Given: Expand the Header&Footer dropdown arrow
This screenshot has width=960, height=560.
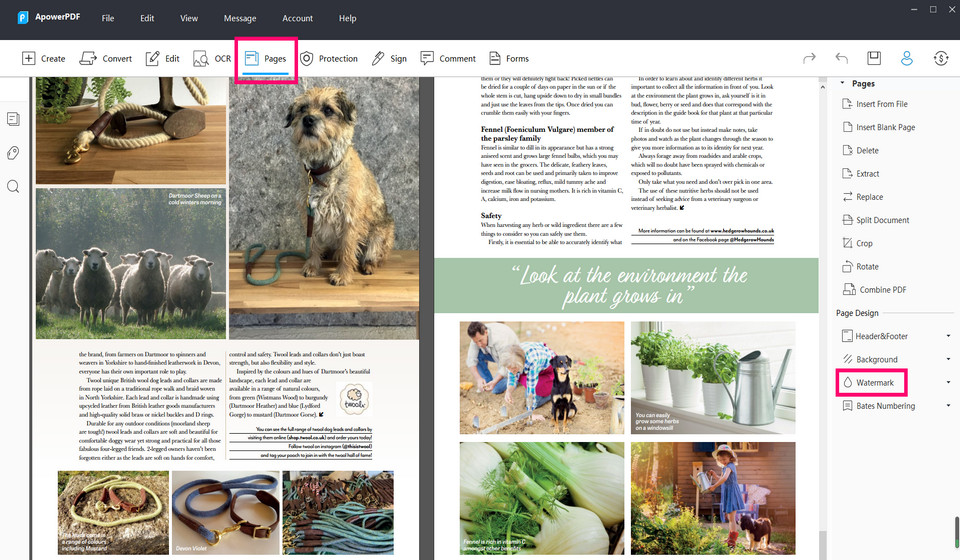Looking at the screenshot, I should 948,336.
